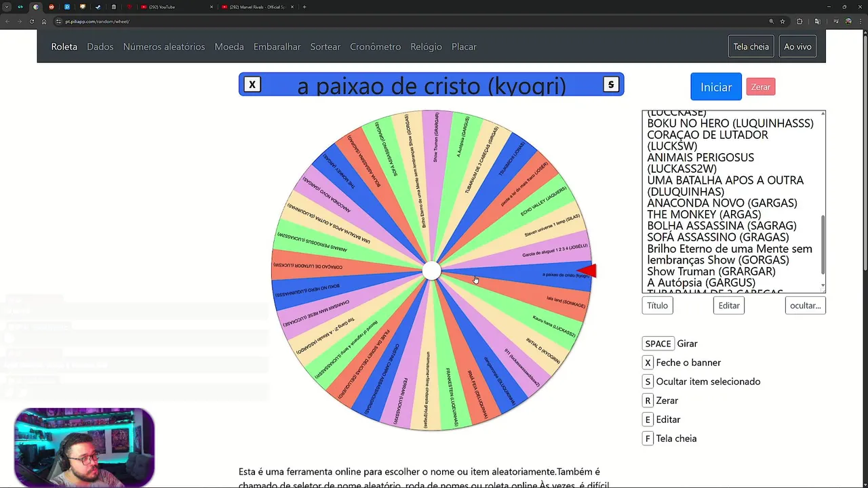Click the webcam overlay thumbnail

pyautogui.click(x=84, y=447)
